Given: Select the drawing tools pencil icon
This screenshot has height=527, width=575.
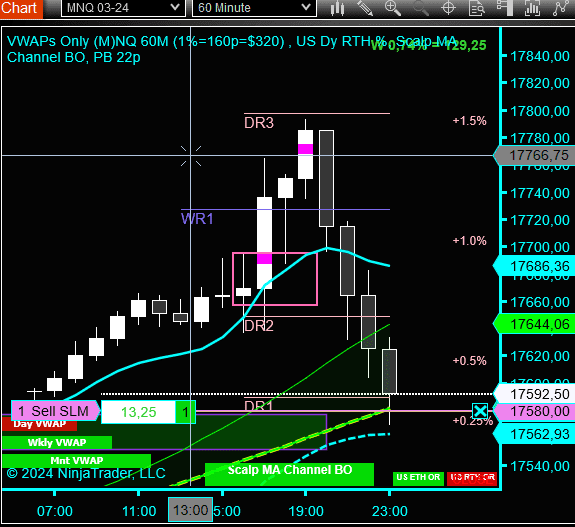Looking at the screenshot, I should [x=365, y=8].
